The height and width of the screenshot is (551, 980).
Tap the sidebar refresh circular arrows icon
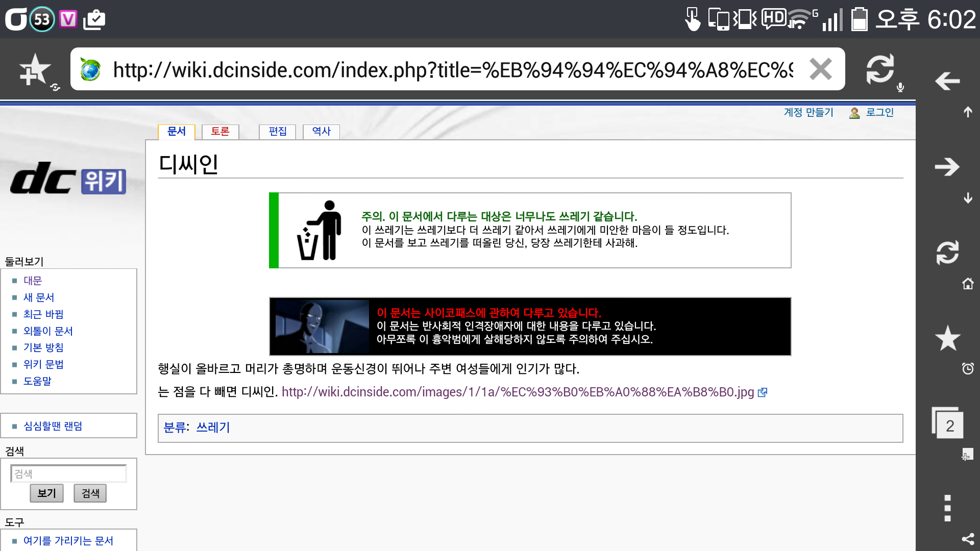click(947, 253)
